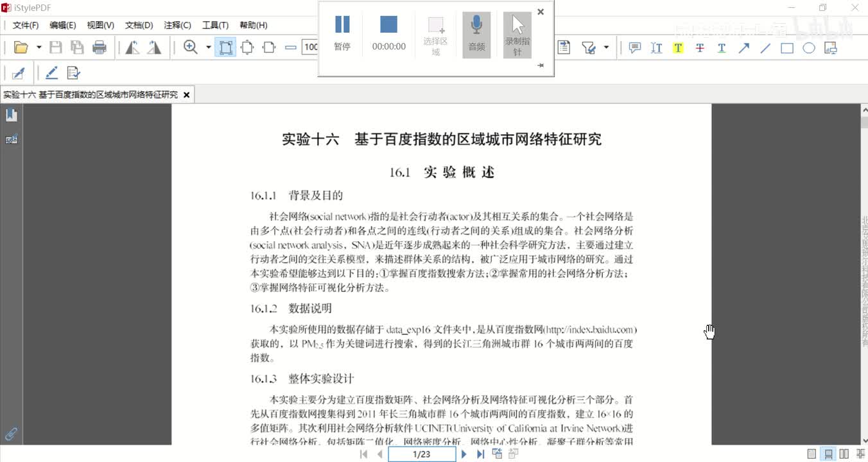Select the zoom-in magnifier tool
This screenshot has width=868, height=462.
click(191, 47)
